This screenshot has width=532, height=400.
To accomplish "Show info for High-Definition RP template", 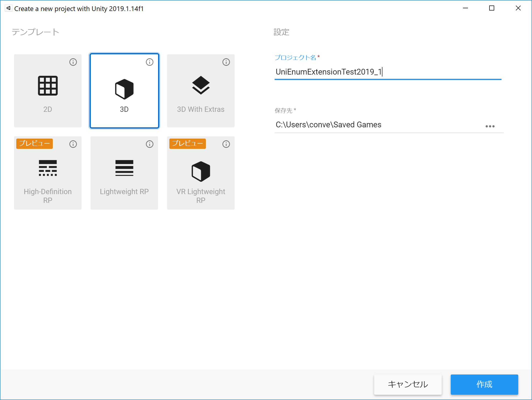I will pos(73,144).
